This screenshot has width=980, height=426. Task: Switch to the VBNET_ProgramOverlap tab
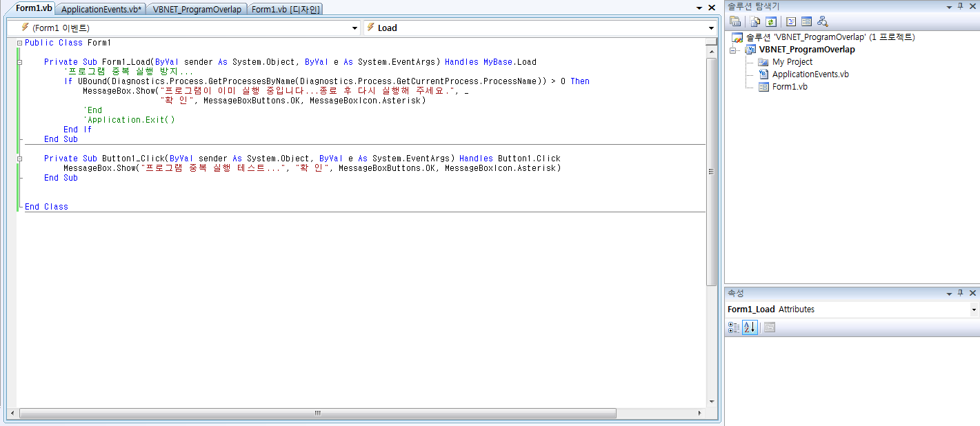pyautogui.click(x=197, y=9)
